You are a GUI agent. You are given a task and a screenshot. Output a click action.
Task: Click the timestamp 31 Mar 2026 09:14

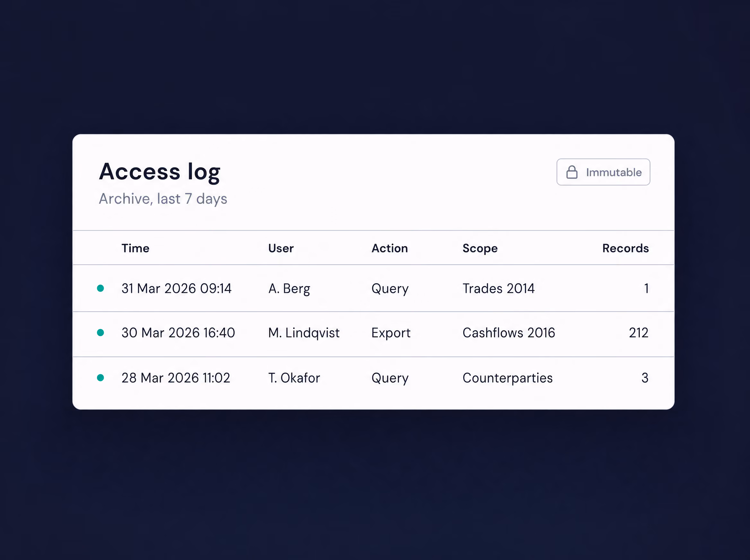point(177,288)
